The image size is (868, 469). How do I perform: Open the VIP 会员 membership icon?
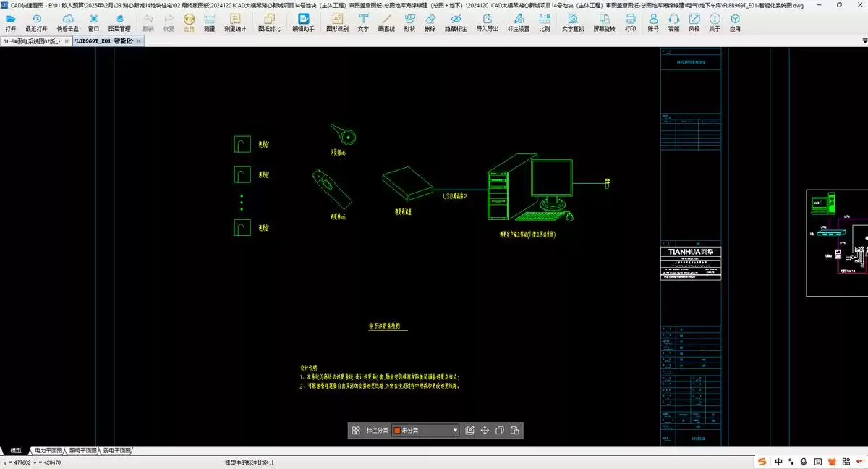pyautogui.click(x=190, y=22)
